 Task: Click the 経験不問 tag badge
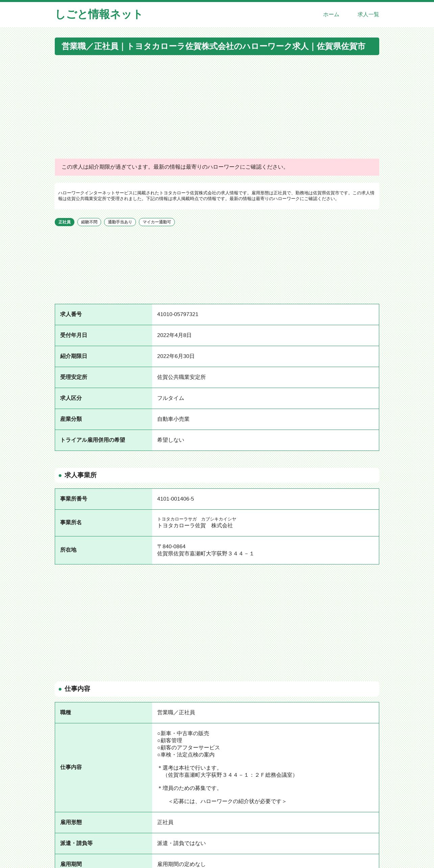pyautogui.click(x=89, y=222)
